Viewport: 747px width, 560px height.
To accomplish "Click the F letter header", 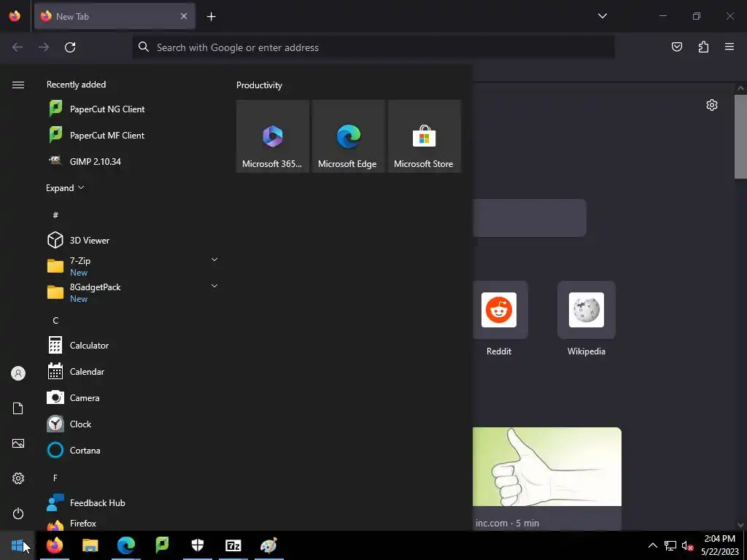I will tap(55, 478).
